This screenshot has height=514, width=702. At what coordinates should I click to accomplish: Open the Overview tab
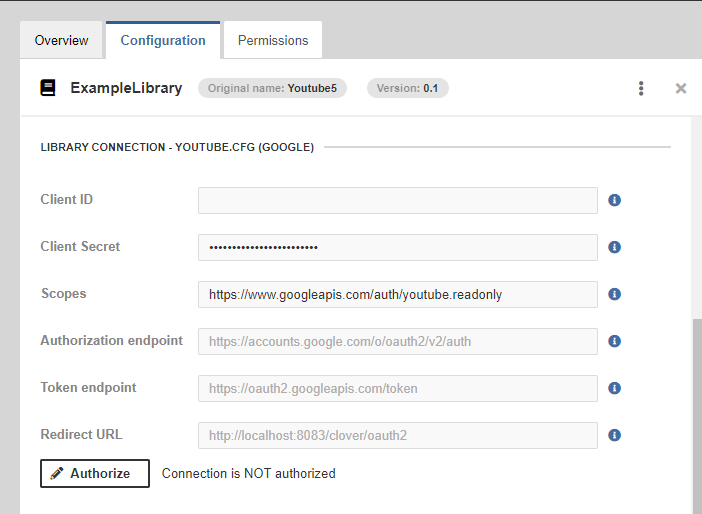point(61,40)
